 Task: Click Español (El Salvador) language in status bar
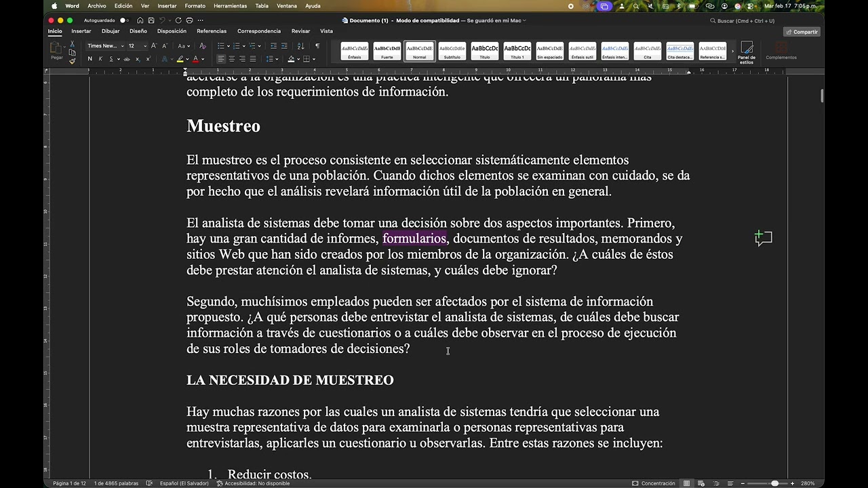pos(186,483)
